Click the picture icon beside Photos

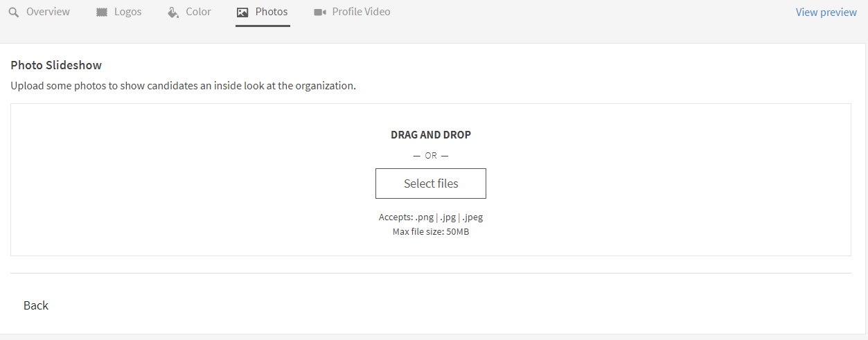[x=242, y=12]
